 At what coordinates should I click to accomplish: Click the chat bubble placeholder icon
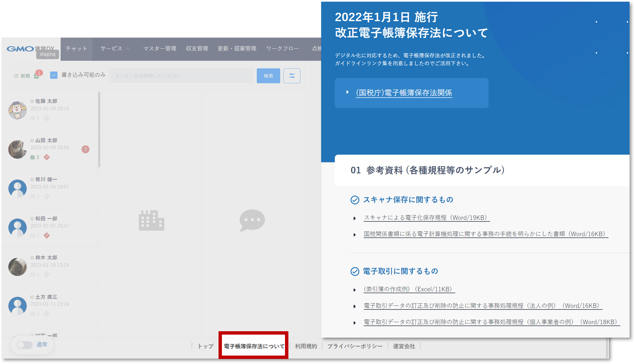click(x=252, y=220)
